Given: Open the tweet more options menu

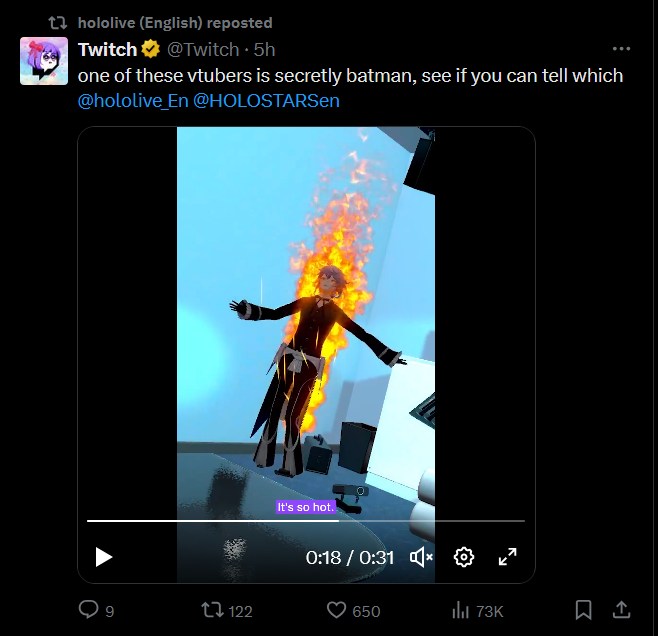Looking at the screenshot, I should (x=621, y=49).
